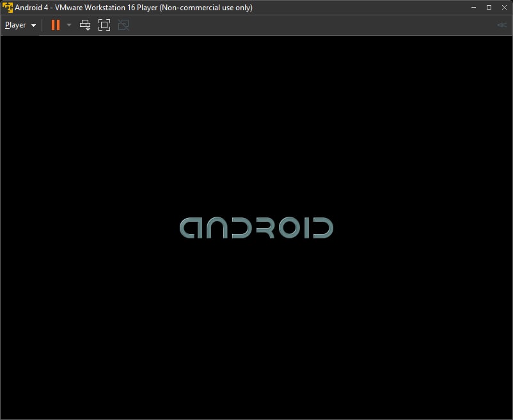Click Send Ctrl+Alt+Del toolbar icon
Screen dimensions: 513x420
pos(85,25)
